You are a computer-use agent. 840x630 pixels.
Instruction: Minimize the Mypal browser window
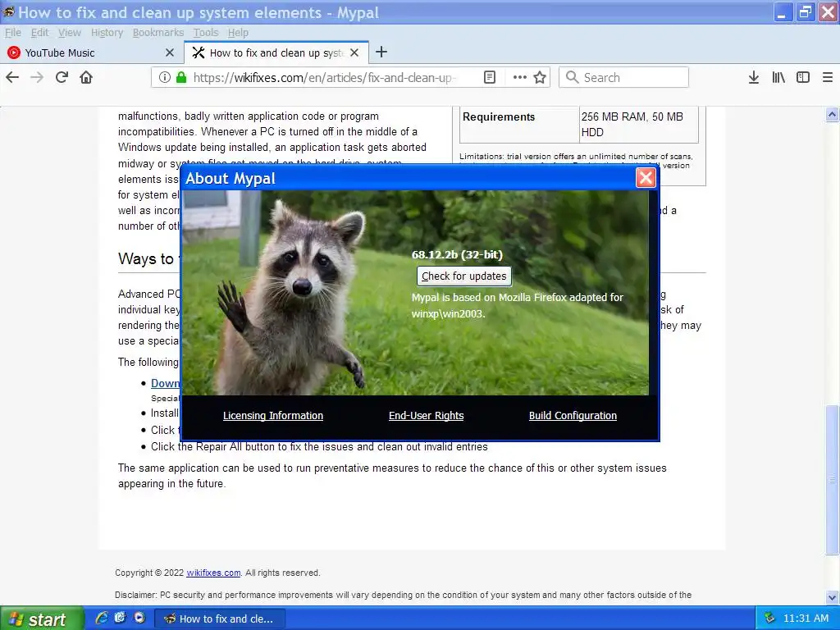point(783,12)
